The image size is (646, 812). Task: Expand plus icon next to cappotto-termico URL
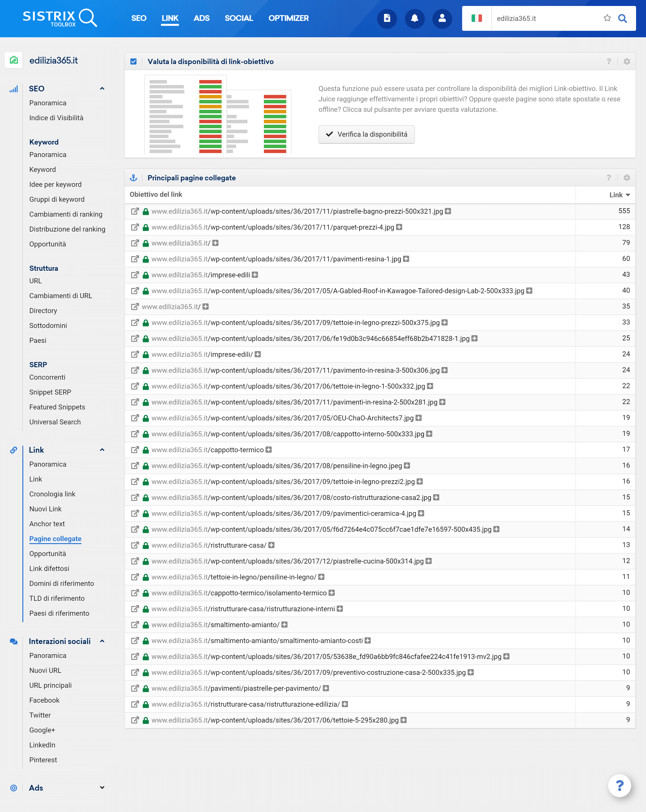(x=269, y=450)
